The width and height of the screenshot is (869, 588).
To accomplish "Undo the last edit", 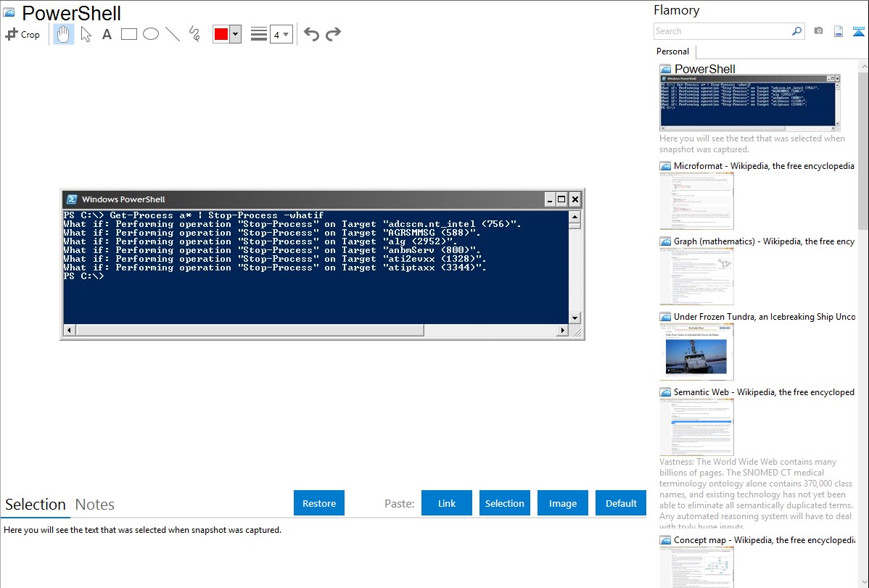I will [311, 34].
